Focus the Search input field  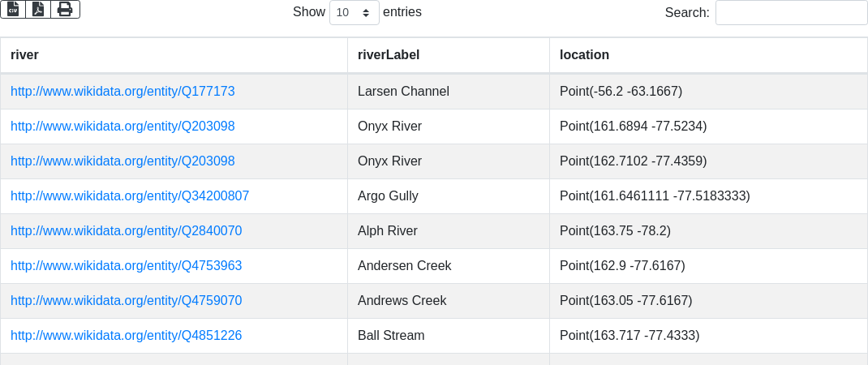(791, 12)
